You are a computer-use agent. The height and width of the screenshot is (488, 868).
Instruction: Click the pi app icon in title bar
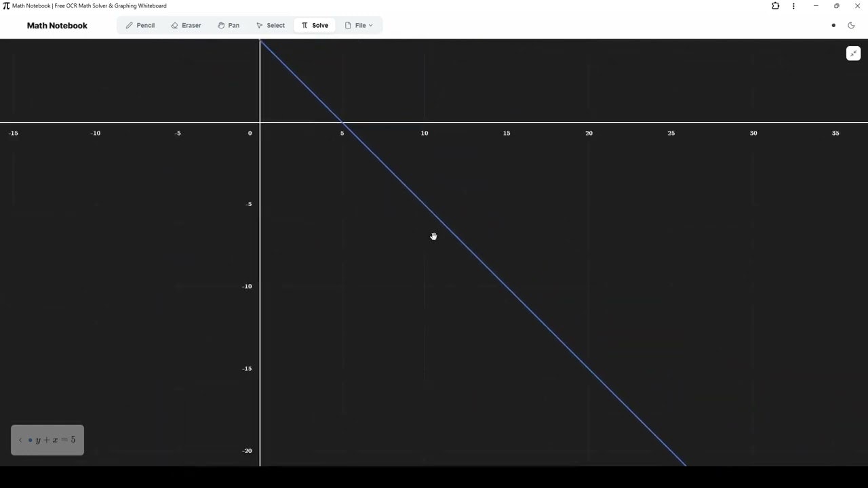6,6
